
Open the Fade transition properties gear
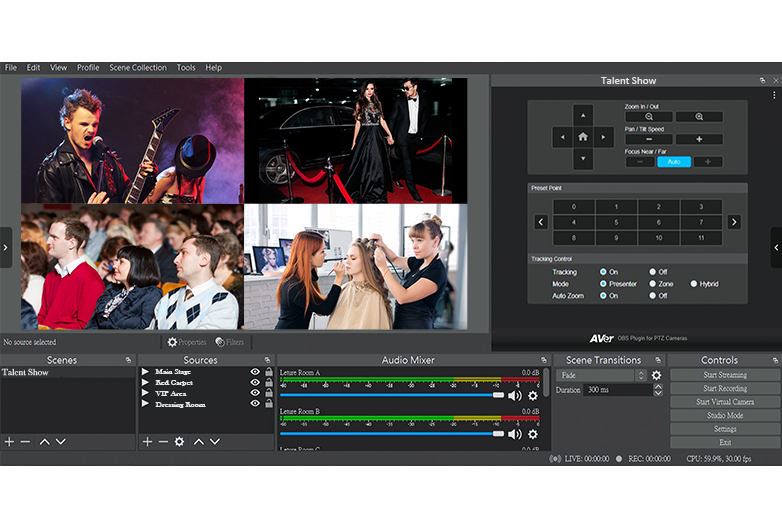tap(657, 375)
